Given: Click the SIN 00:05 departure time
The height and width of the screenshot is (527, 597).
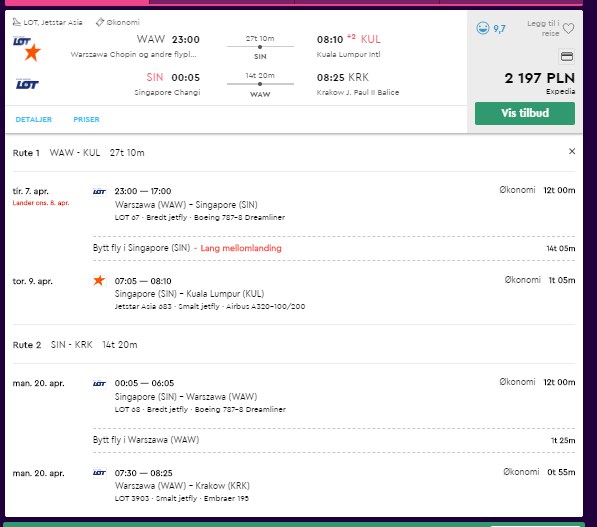Looking at the screenshot, I should click(x=173, y=77).
